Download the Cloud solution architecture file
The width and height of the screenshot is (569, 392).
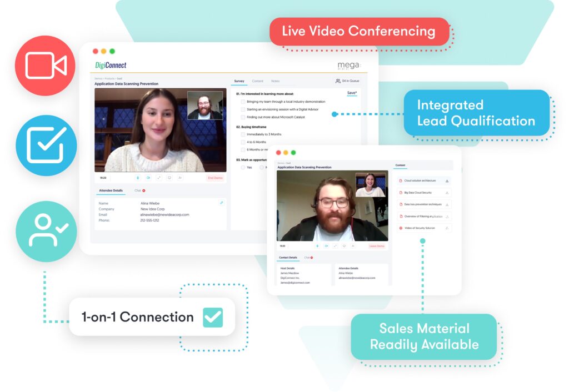click(x=447, y=181)
